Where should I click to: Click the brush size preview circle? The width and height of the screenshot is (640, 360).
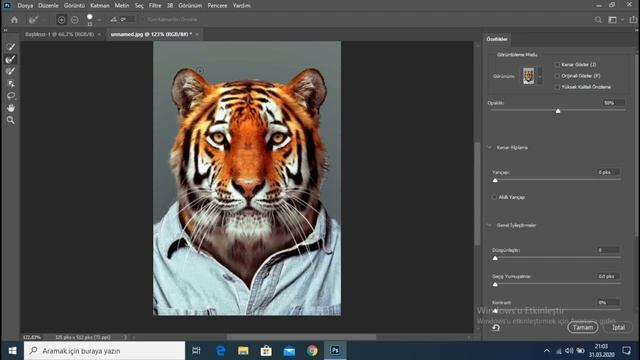pos(90,17)
